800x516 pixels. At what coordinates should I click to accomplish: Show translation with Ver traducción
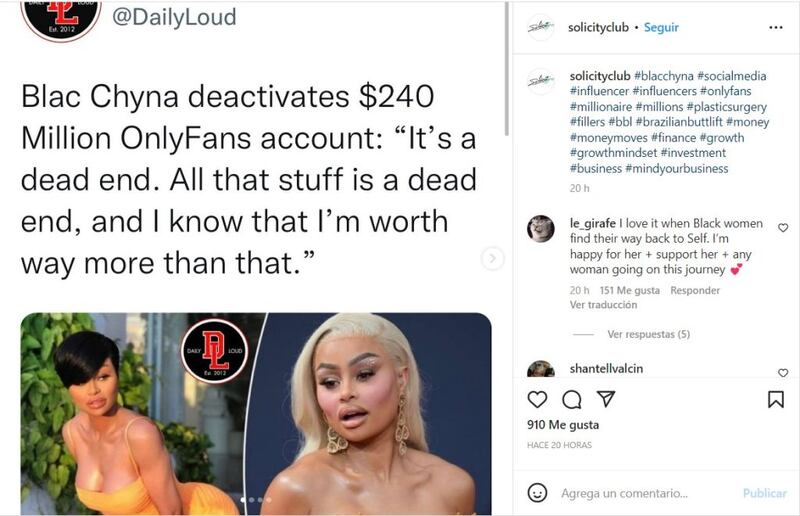[603, 305]
